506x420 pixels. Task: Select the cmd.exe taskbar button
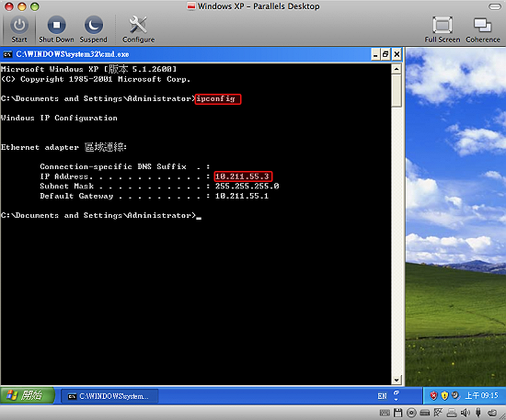109,396
